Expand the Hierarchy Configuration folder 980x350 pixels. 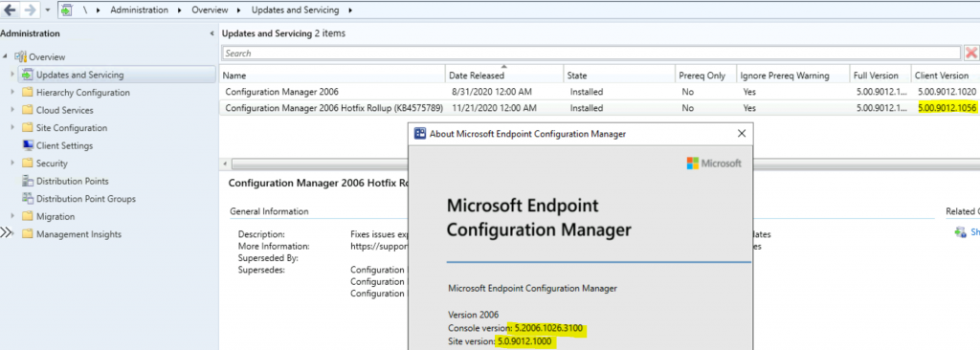(x=11, y=92)
